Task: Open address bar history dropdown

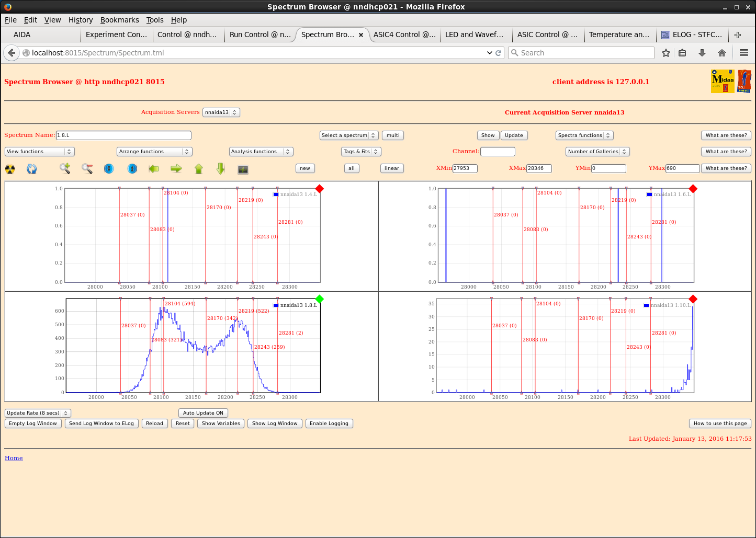Action: point(490,53)
